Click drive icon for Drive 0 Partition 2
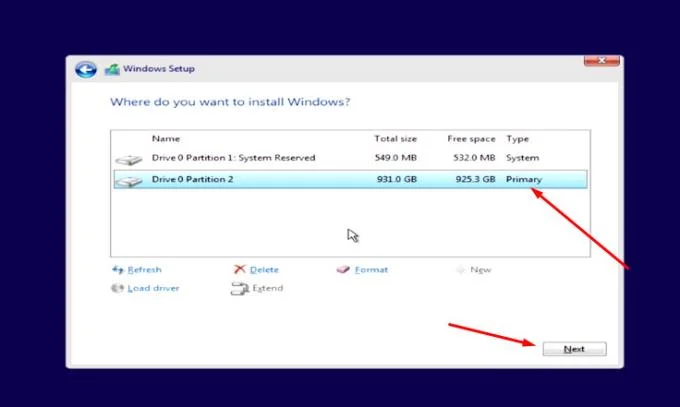Screen dimensions: 680x407 (x=129, y=181)
